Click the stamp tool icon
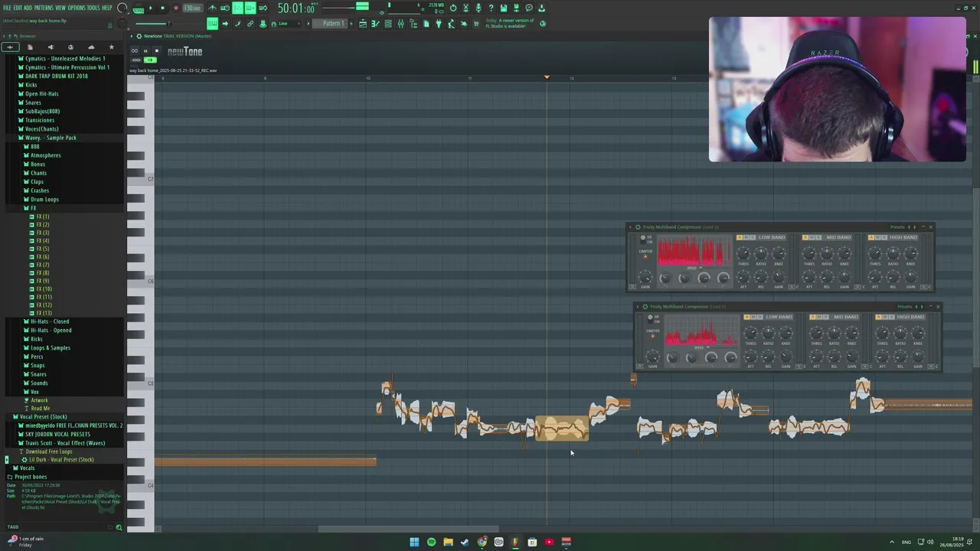This screenshot has height=551, width=980. 263,24
